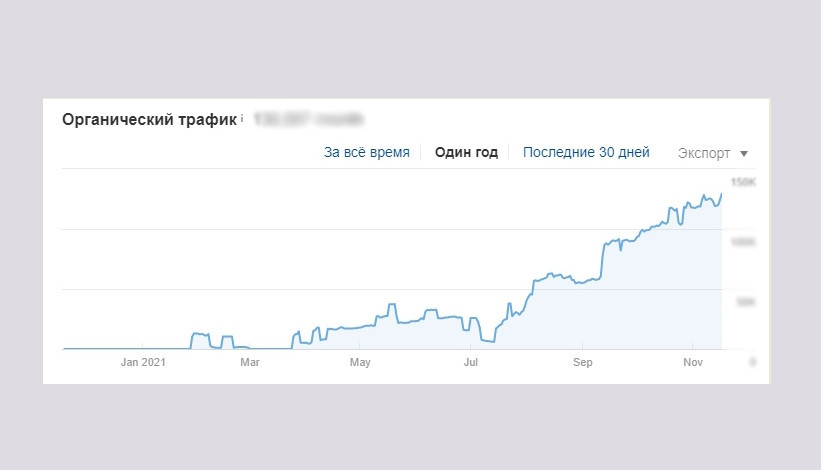Select the Один год tab
The width and height of the screenshot is (821, 470).
pos(466,152)
